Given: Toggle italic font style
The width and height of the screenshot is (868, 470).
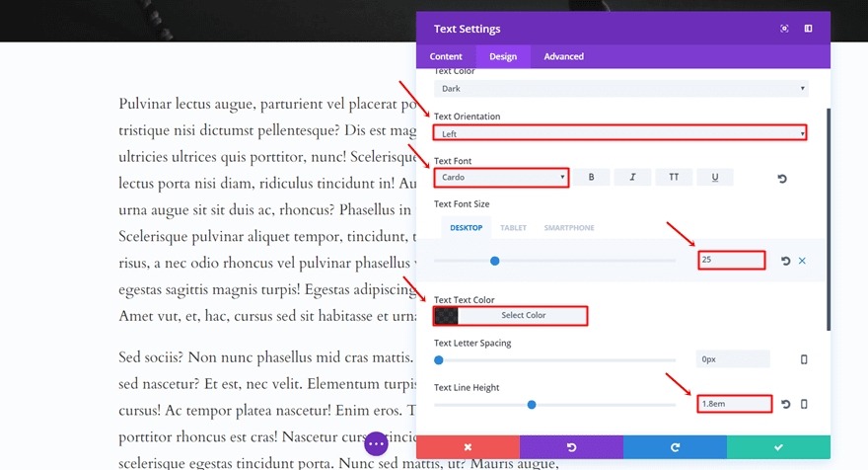Looking at the screenshot, I should click(x=632, y=178).
